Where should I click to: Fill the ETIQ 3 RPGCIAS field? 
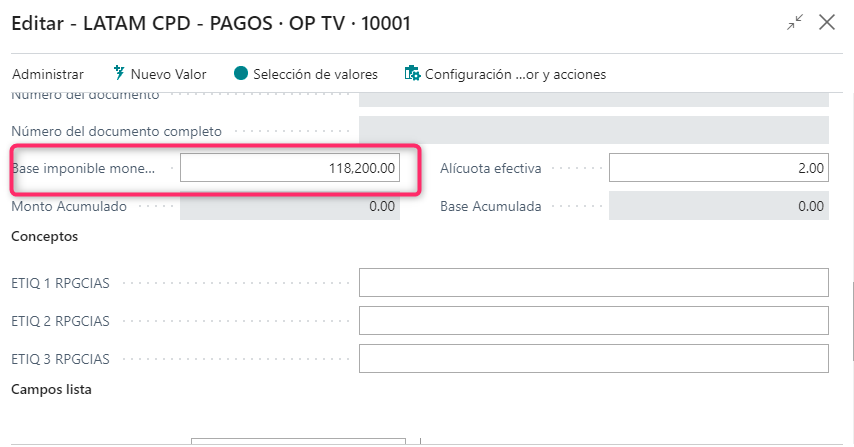[x=594, y=359]
